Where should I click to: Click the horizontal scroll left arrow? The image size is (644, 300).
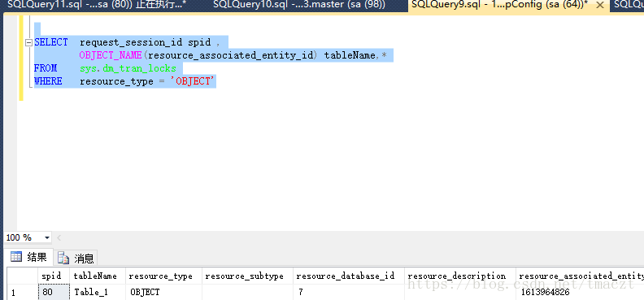coord(59,237)
